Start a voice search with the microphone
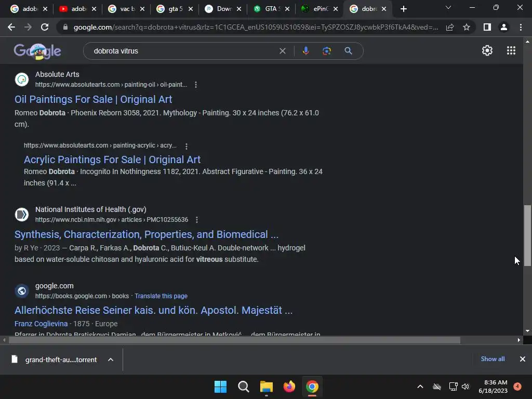Screen dimensions: 532x399 (x=305, y=51)
